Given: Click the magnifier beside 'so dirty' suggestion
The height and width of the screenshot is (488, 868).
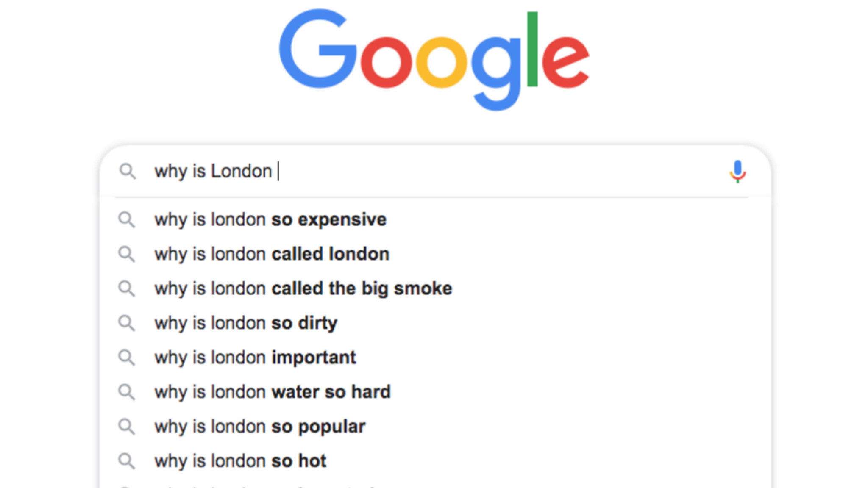Looking at the screenshot, I should tap(126, 323).
